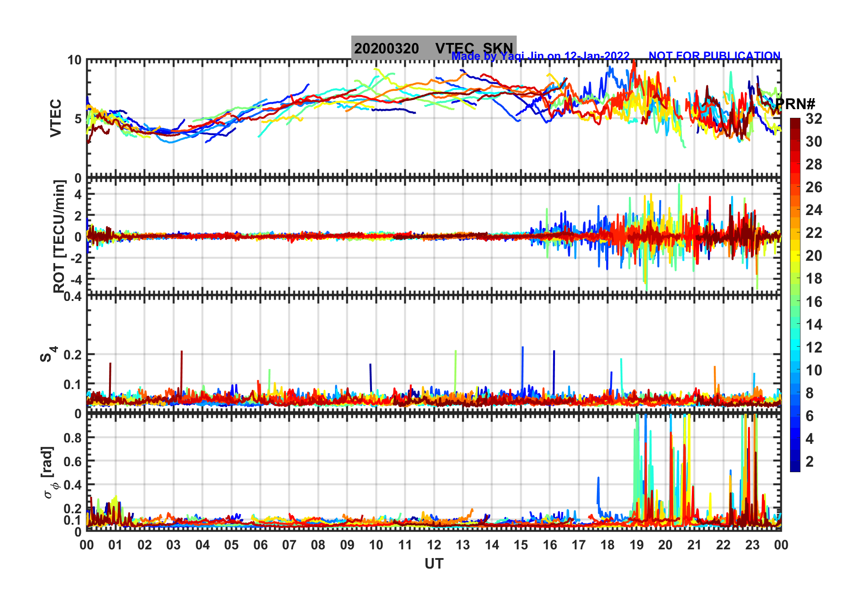
Task: Click the colorbar tick label 16
Action: coord(814,302)
